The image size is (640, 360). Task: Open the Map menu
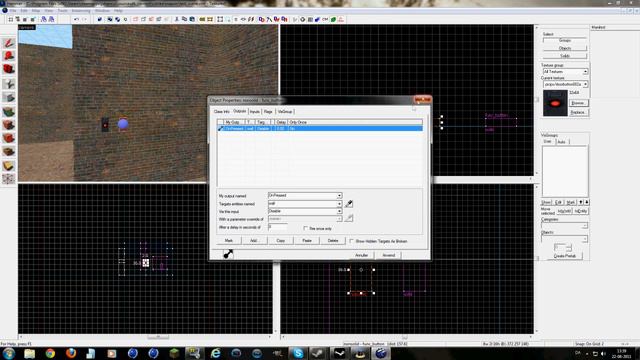click(36, 11)
